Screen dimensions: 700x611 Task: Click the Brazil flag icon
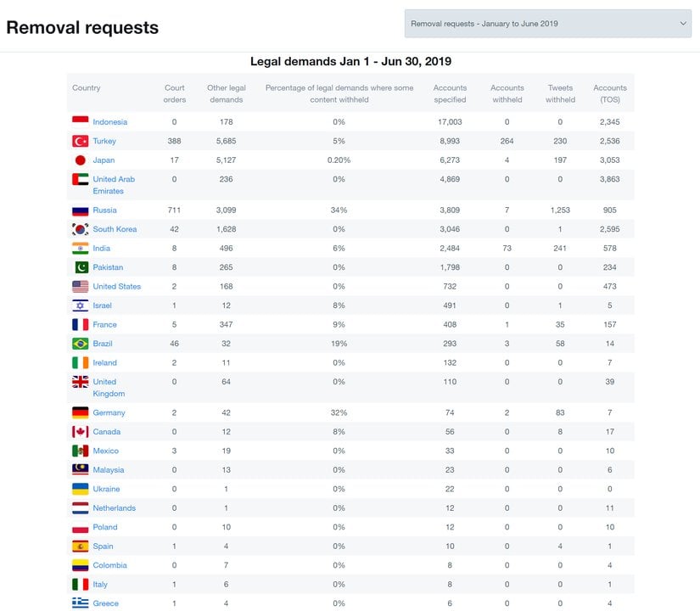(x=81, y=344)
